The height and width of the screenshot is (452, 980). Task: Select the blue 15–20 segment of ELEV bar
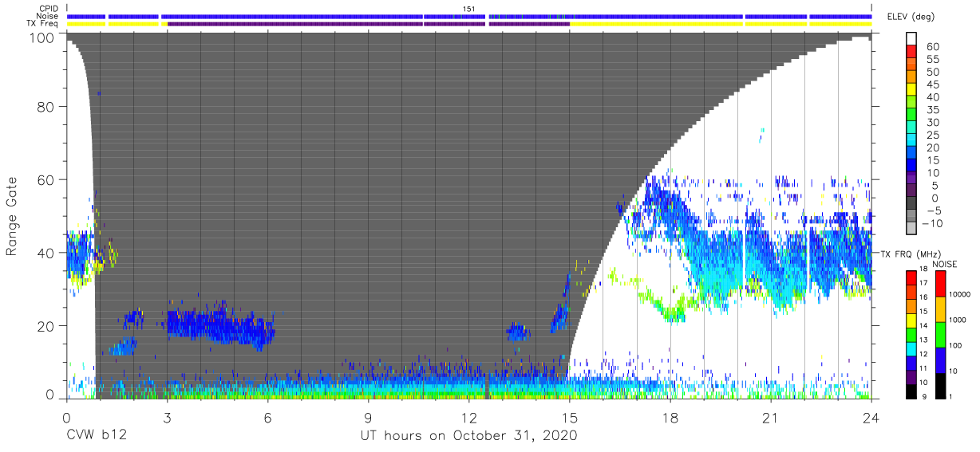tap(912, 153)
